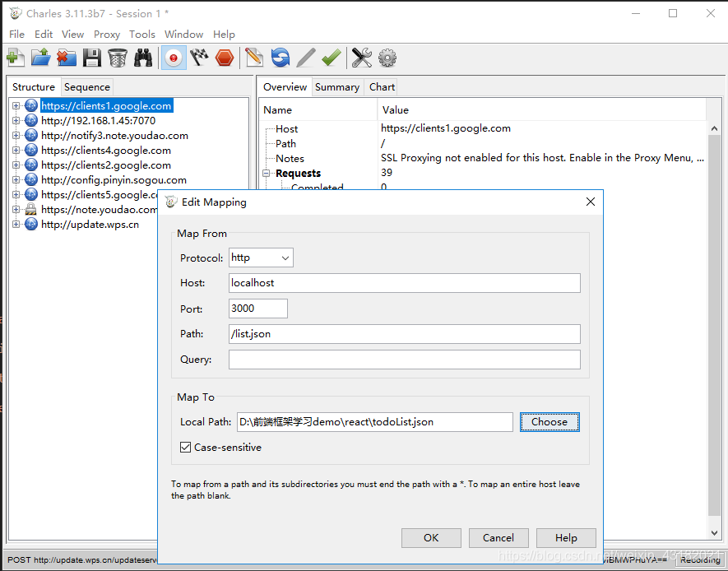The image size is (728, 571).
Task: Click the green Validate checkmark icon
Action: 332,58
